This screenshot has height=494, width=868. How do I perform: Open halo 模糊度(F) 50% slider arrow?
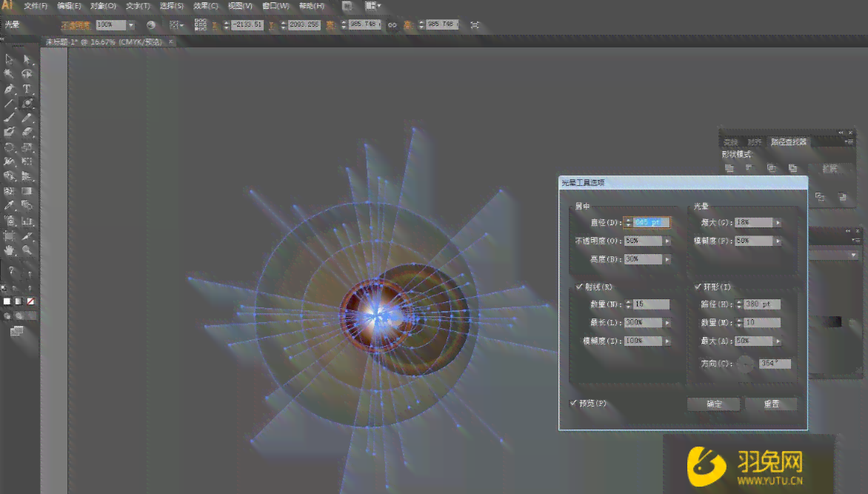click(778, 241)
